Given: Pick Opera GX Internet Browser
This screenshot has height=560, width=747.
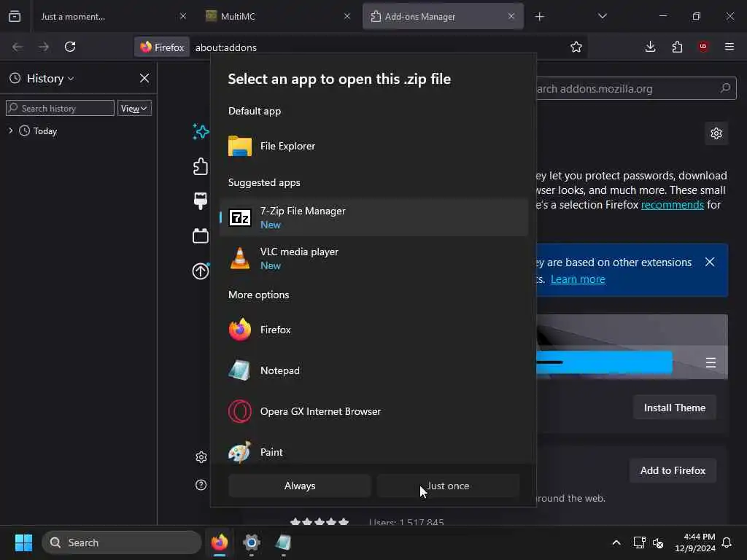Looking at the screenshot, I should [x=373, y=411].
